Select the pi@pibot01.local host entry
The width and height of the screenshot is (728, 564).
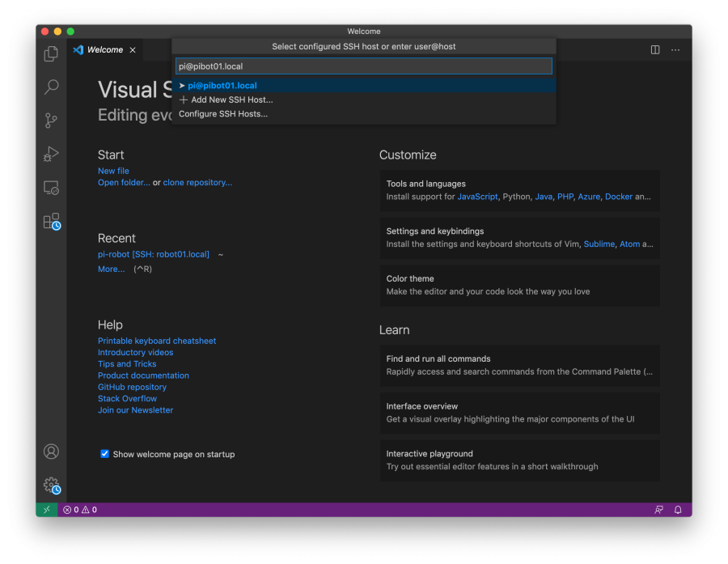[x=363, y=86]
